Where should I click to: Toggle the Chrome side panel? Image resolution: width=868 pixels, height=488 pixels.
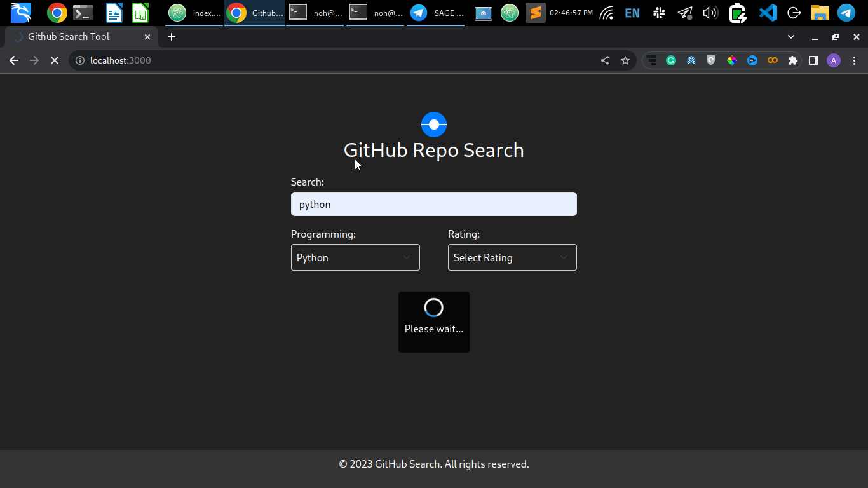click(x=813, y=60)
